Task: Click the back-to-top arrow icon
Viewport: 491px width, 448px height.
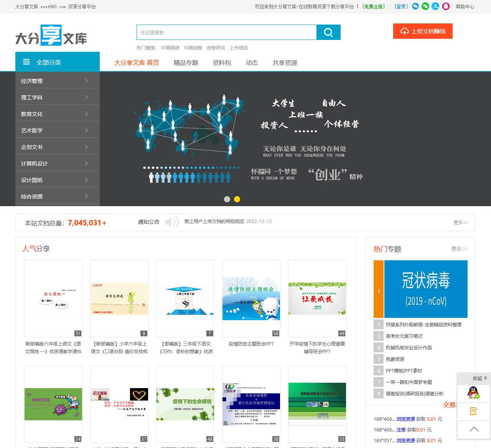Action: tap(474, 429)
